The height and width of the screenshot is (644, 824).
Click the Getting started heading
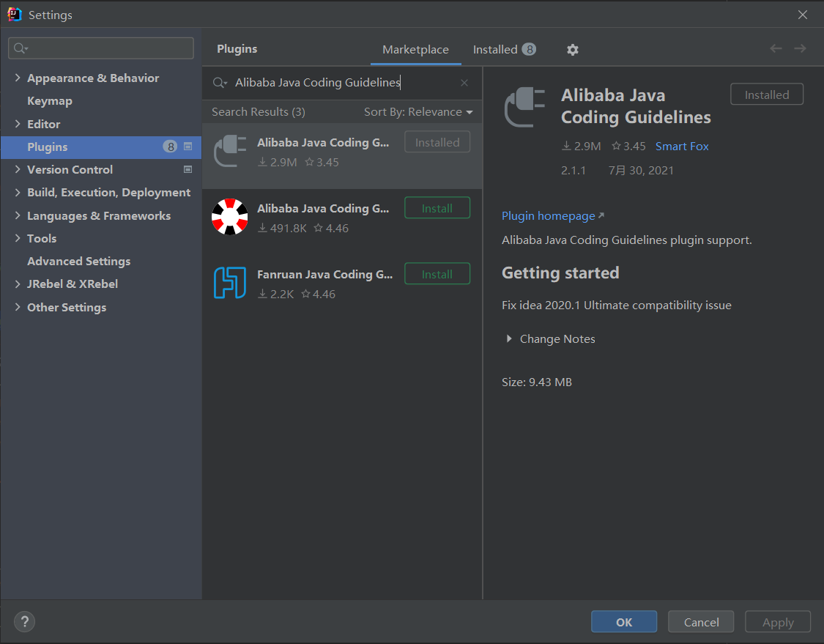[x=560, y=273]
